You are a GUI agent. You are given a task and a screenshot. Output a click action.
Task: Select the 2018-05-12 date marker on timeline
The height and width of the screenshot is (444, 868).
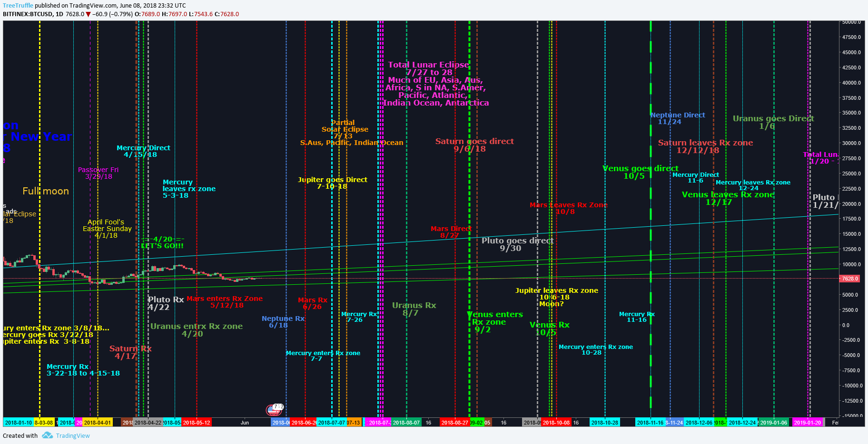tap(197, 423)
